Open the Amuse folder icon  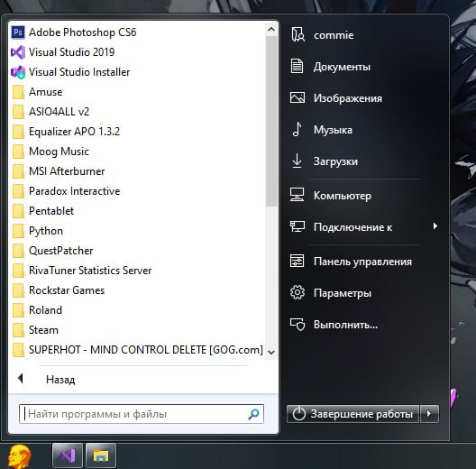click(18, 92)
